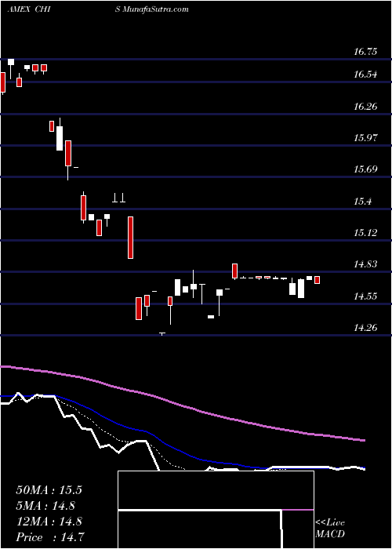Click the Price : 14.7 readout
Image resolution: width=392 pixels, height=549 pixels.
[x=49, y=537]
